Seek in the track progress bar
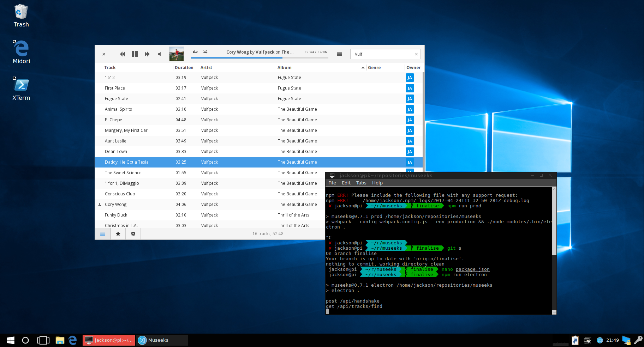 point(260,57)
